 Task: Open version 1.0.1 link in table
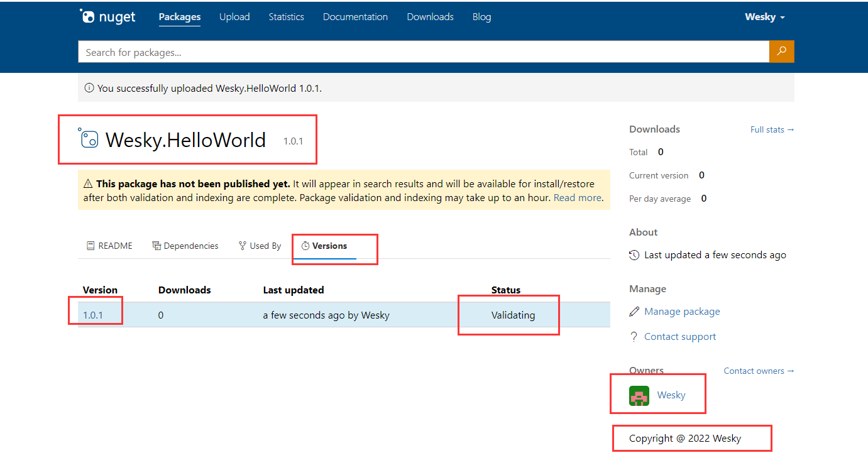tap(93, 315)
